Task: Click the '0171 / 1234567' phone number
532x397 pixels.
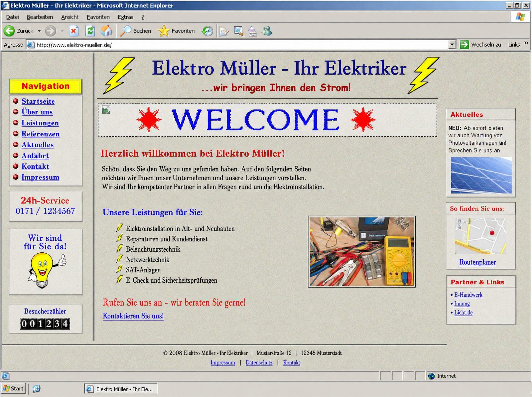Action: coord(45,211)
